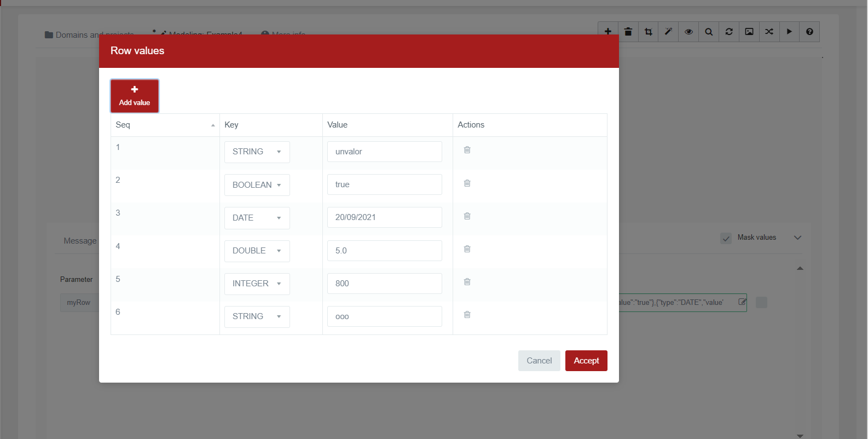868x439 pixels.
Task: Tick the checkbox beside myRow value
Action: point(761,302)
